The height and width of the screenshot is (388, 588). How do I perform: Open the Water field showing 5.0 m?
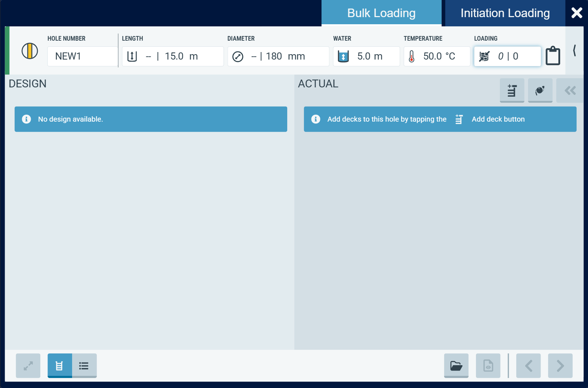point(366,56)
